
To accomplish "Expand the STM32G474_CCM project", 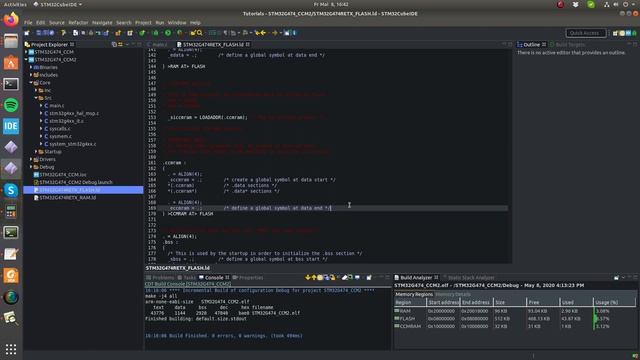I will coord(27,52).
